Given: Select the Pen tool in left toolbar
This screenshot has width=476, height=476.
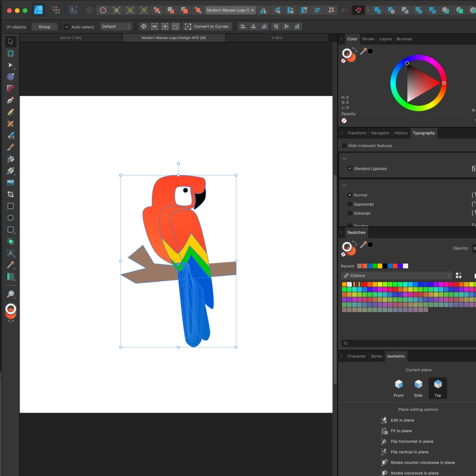Looking at the screenshot, I should 11,100.
